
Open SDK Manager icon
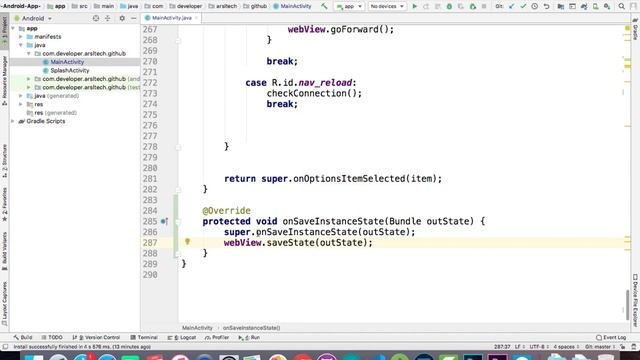click(x=607, y=6)
